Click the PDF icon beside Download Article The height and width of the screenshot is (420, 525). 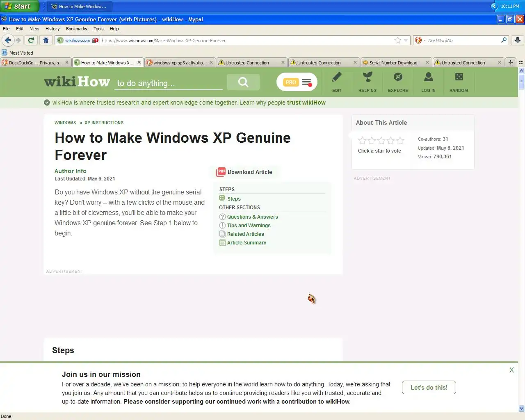[x=221, y=172]
